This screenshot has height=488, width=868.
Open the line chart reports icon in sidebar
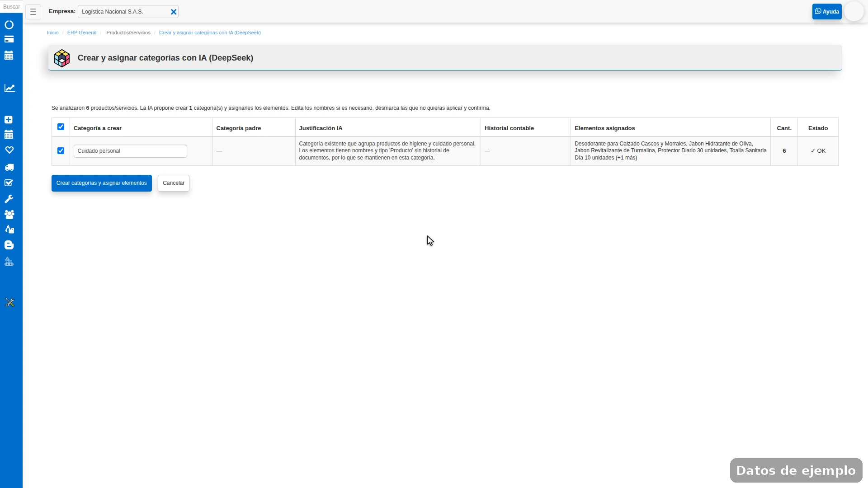pos(9,88)
